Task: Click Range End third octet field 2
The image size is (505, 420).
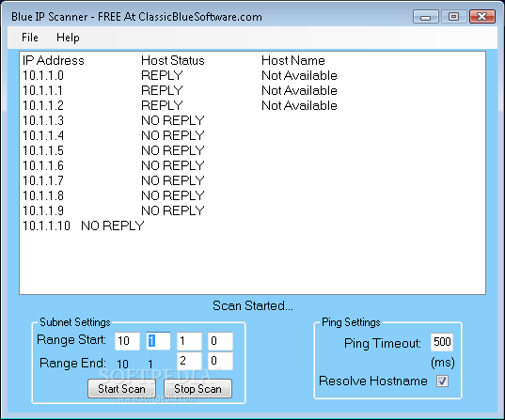Action: pyautogui.click(x=189, y=361)
